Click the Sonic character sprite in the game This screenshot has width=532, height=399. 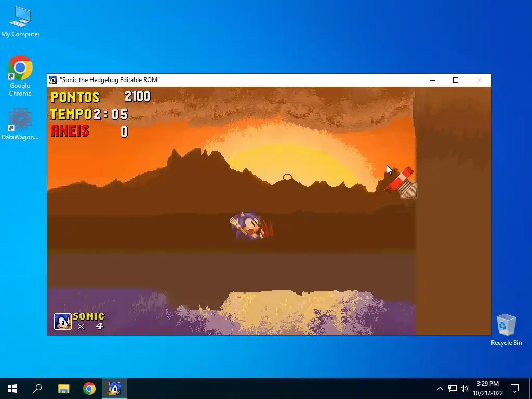pyautogui.click(x=251, y=226)
